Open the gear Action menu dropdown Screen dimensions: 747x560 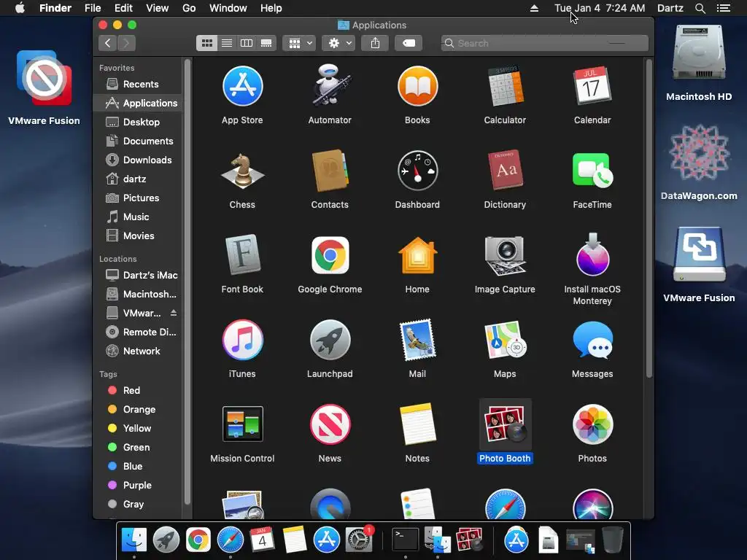coord(338,43)
